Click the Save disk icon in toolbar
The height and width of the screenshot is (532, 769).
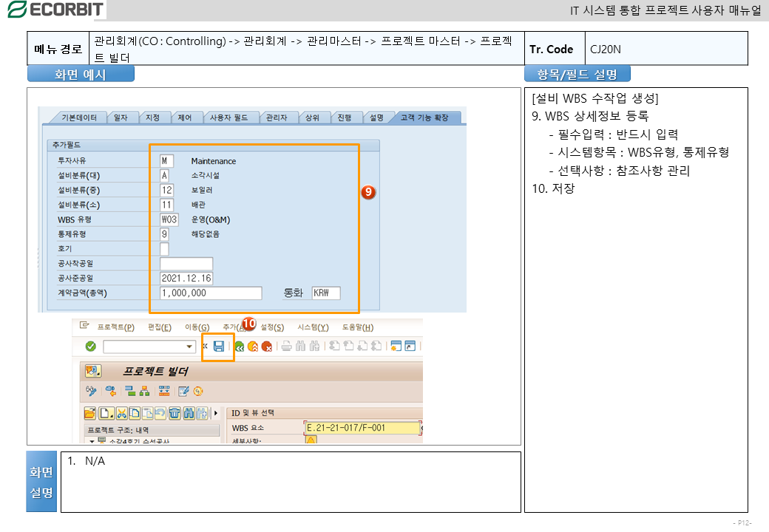(x=219, y=347)
